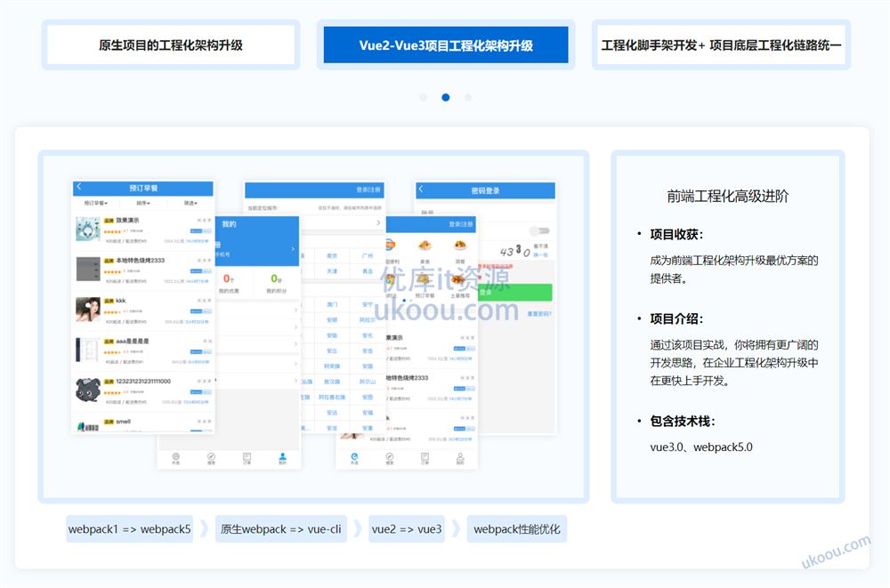Click shop name 本地特色烧烤2333 in 预订早餐 list

(141, 261)
